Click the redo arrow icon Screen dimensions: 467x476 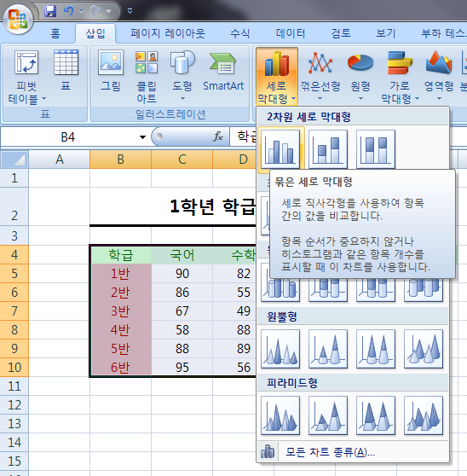point(96,11)
